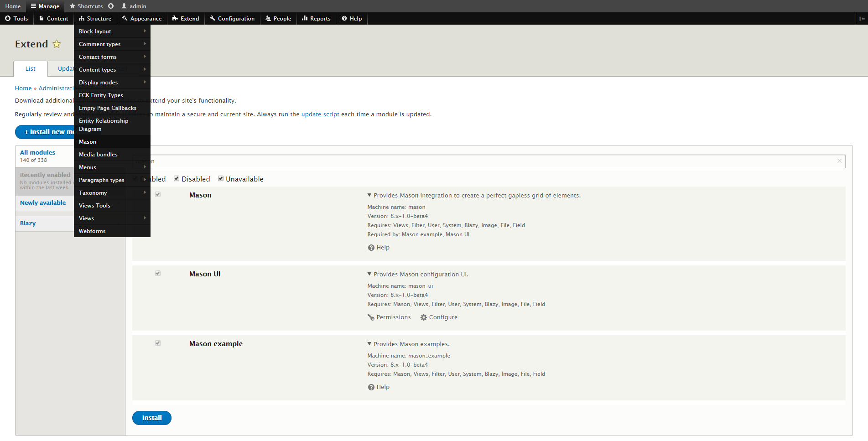The width and height of the screenshot is (868, 441).
Task: Check the Mason UI module checkbox
Action: [x=158, y=274]
